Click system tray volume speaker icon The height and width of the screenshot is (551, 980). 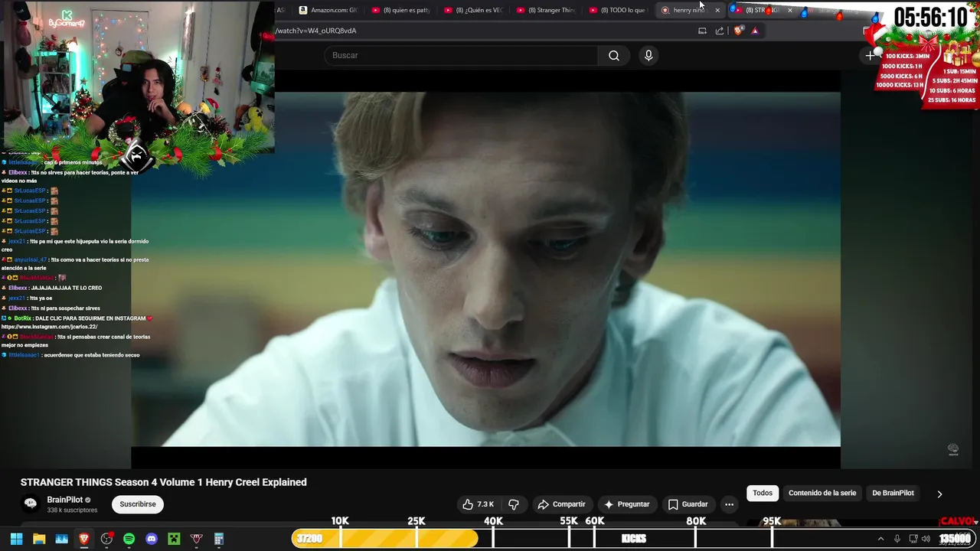[926, 539]
